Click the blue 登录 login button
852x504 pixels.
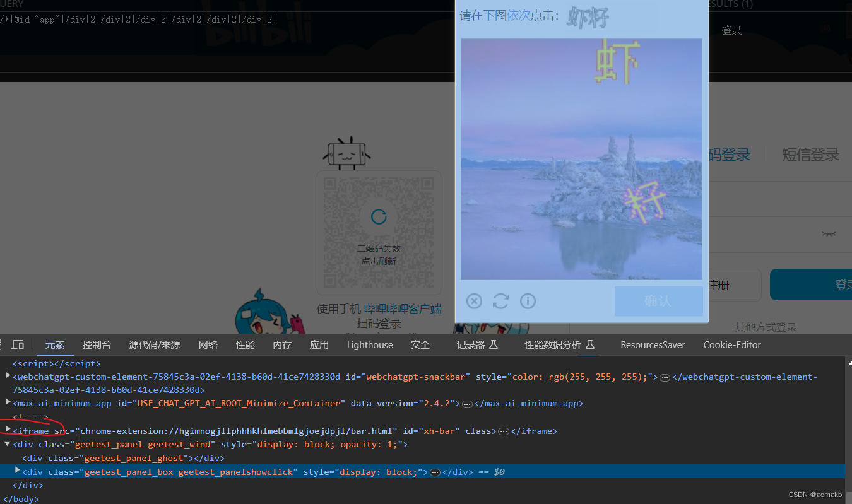pyautogui.click(x=811, y=285)
